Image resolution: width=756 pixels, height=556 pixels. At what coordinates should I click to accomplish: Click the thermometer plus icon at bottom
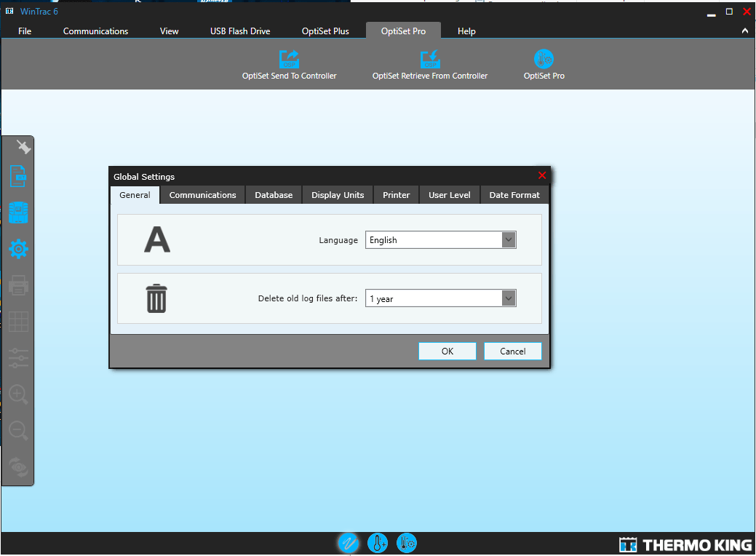377,543
